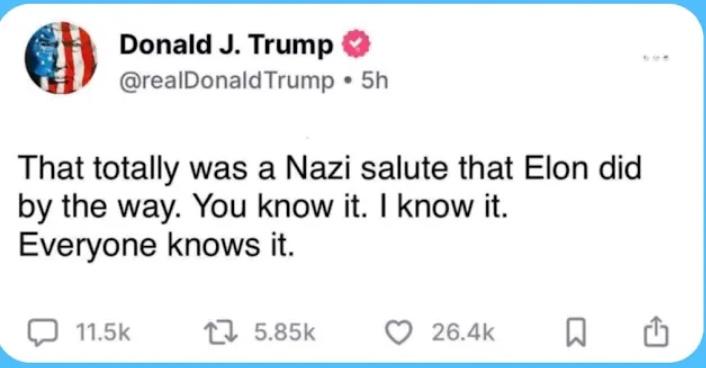Open the three-dot more options menu

[x=658, y=58]
